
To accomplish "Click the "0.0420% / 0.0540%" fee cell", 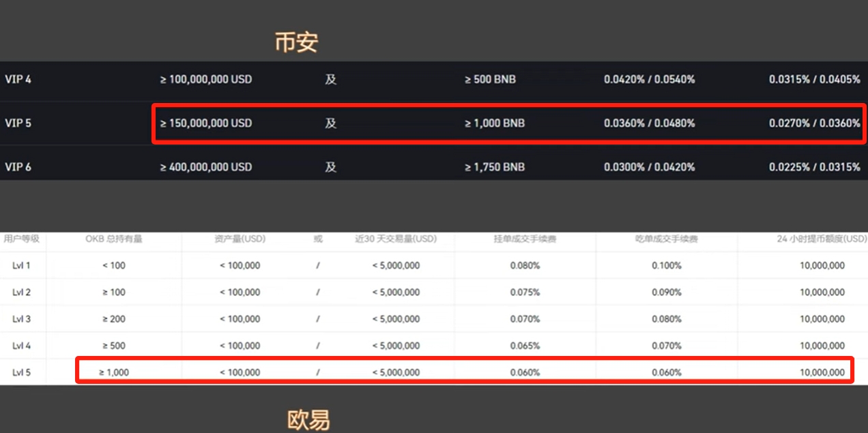I will tap(650, 79).
